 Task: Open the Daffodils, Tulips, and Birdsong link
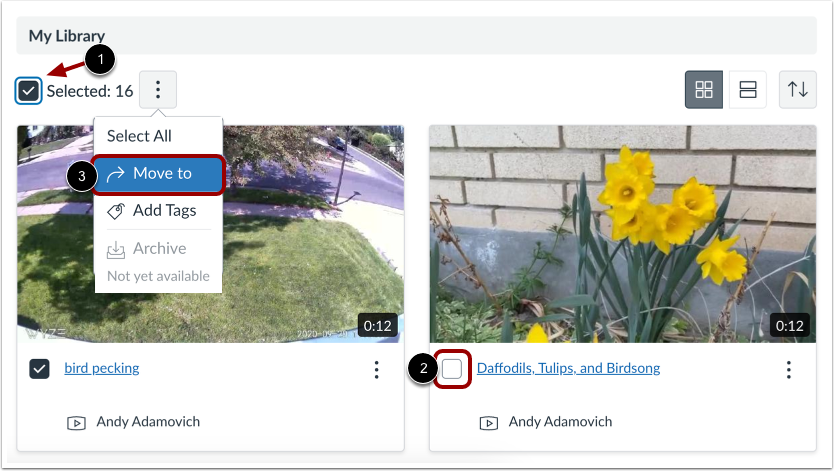[x=568, y=368]
